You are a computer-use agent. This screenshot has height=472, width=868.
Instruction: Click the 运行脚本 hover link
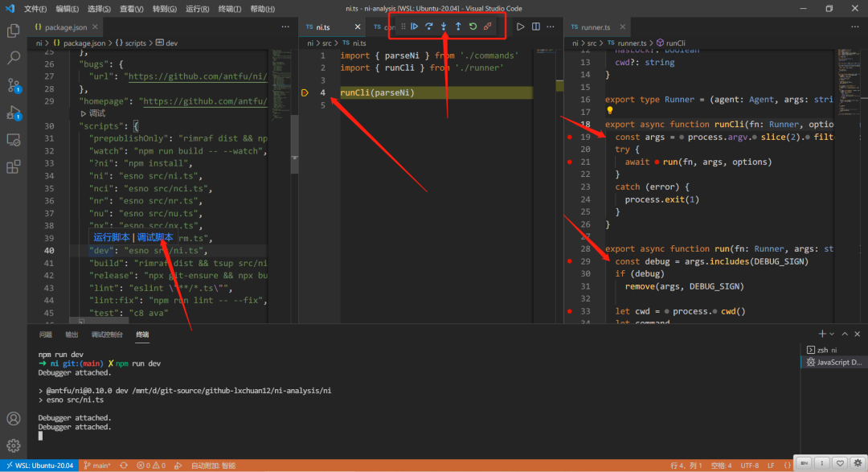pyautogui.click(x=111, y=237)
